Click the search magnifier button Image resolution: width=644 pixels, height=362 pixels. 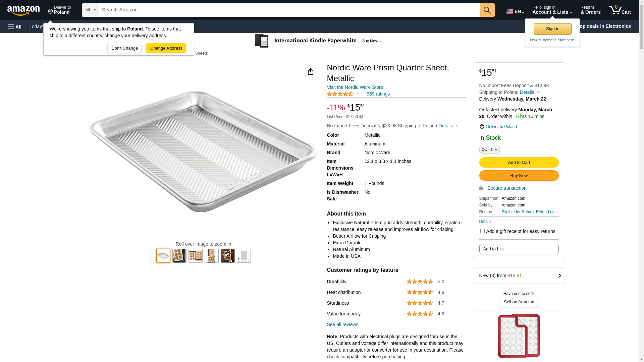487,10
